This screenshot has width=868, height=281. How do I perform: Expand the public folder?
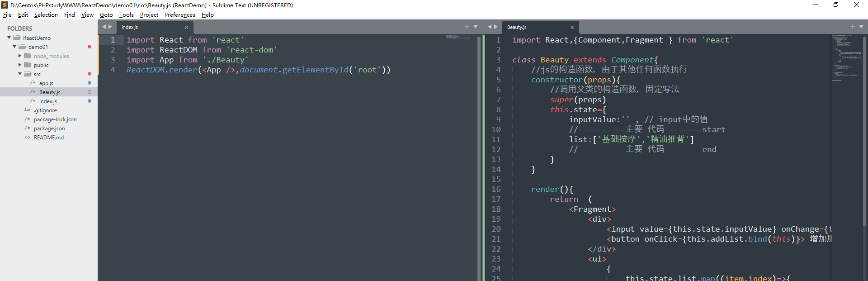point(20,65)
